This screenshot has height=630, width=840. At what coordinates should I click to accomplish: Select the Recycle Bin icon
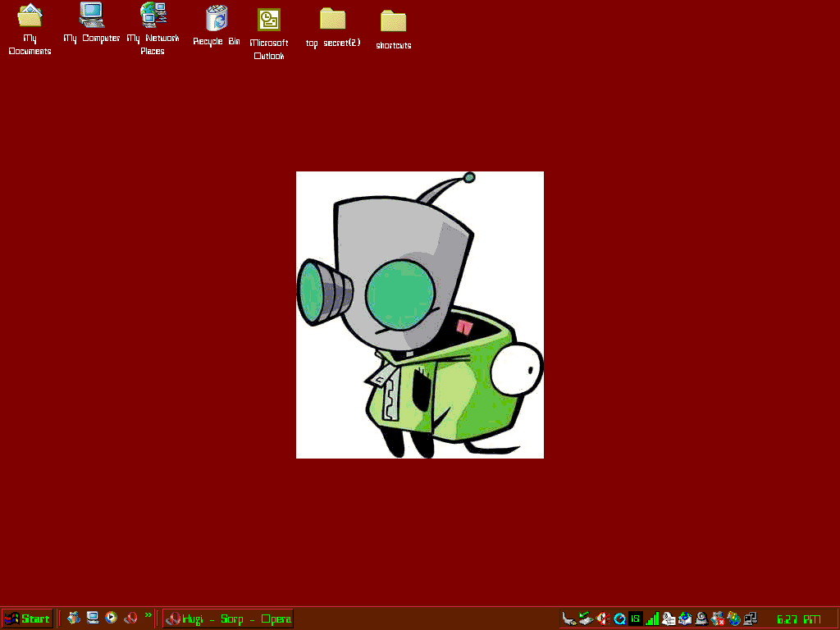(217, 25)
